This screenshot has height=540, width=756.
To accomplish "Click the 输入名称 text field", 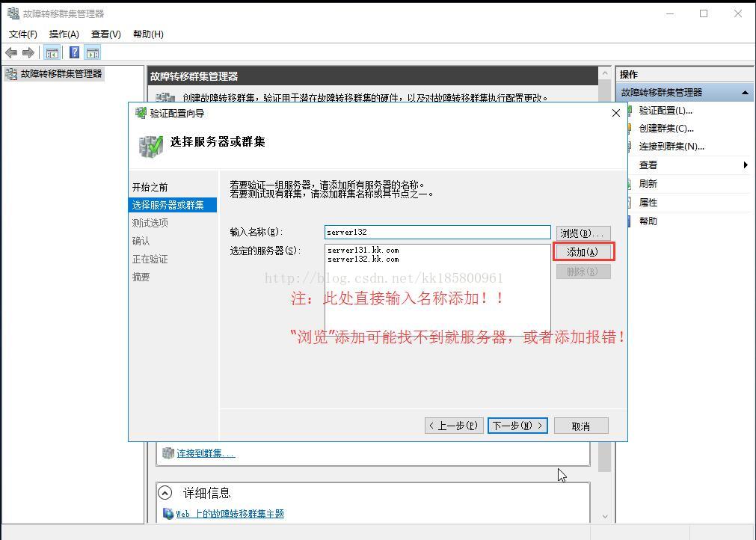I will pyautogui.click(x=437, y=233).
